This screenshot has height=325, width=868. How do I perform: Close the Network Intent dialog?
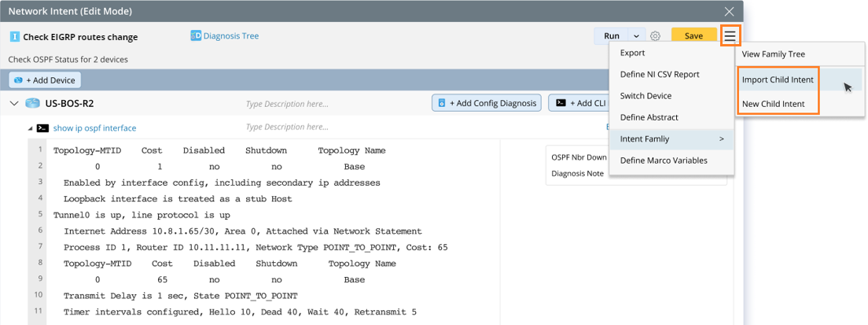click(730, 11)
